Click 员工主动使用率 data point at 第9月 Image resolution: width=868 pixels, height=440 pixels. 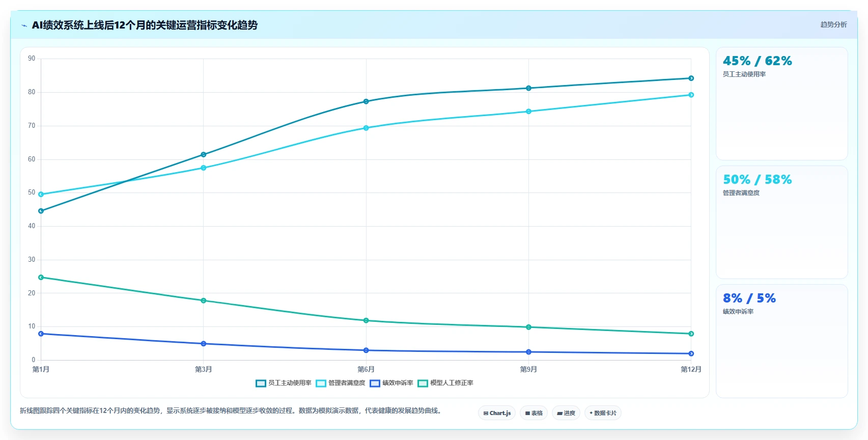528,88
